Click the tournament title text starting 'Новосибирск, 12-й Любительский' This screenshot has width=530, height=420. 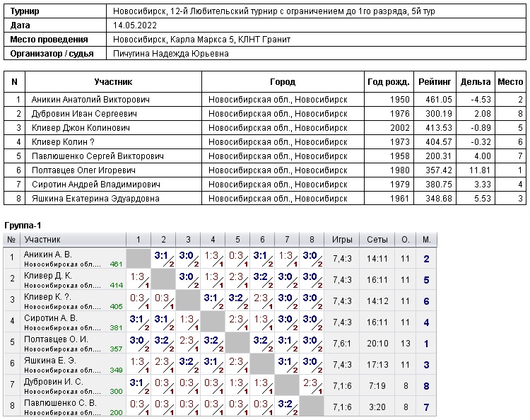point(273,11)
